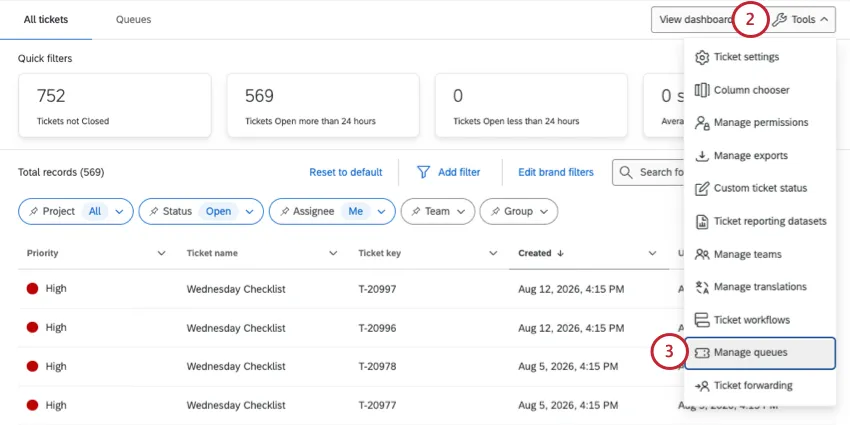Click the Ticket workflows stack icon
This screenshot has width=850, height=425.
click(702, 320)
